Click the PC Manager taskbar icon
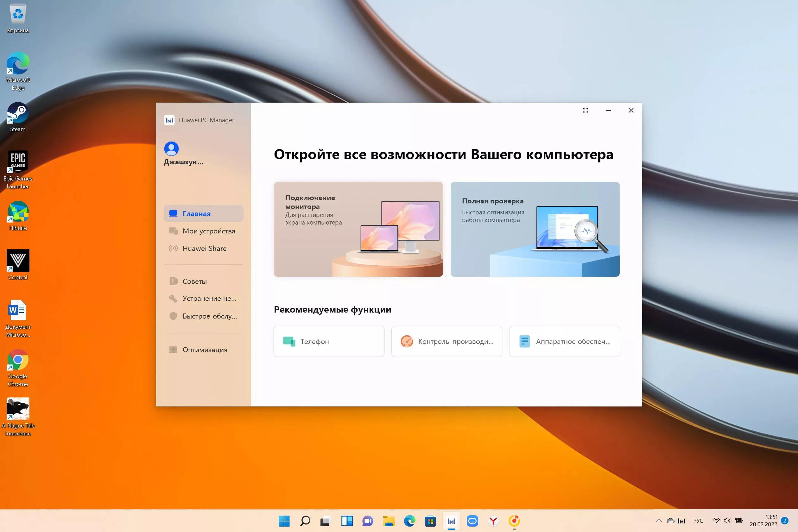The height and width of the screenshot is (532, 798). 451,521
